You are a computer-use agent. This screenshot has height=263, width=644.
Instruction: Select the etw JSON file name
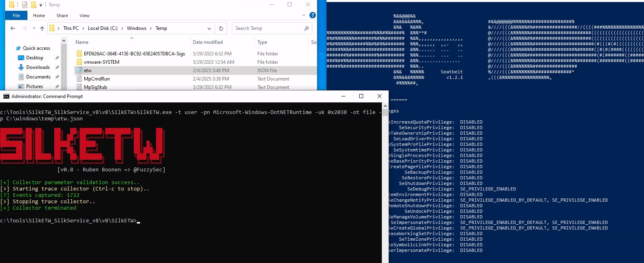point(88,71)
